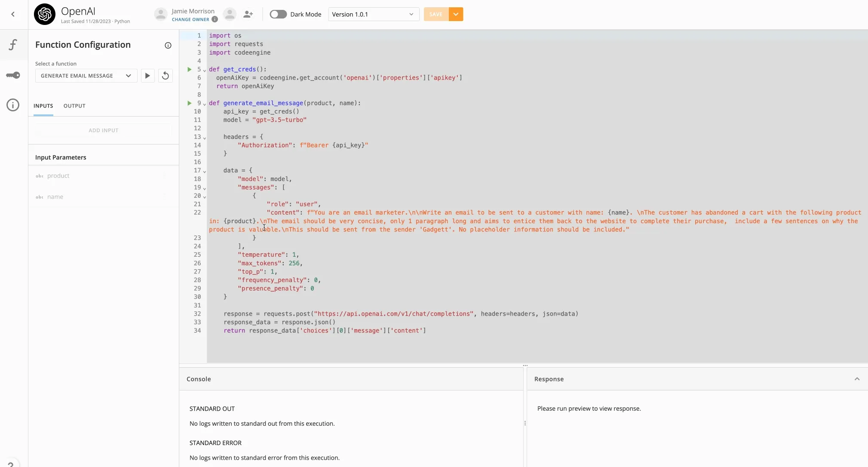This screenshot has height=467, width=868.
Task: Select the Inputs tab
Action: [x=43, y=106]
